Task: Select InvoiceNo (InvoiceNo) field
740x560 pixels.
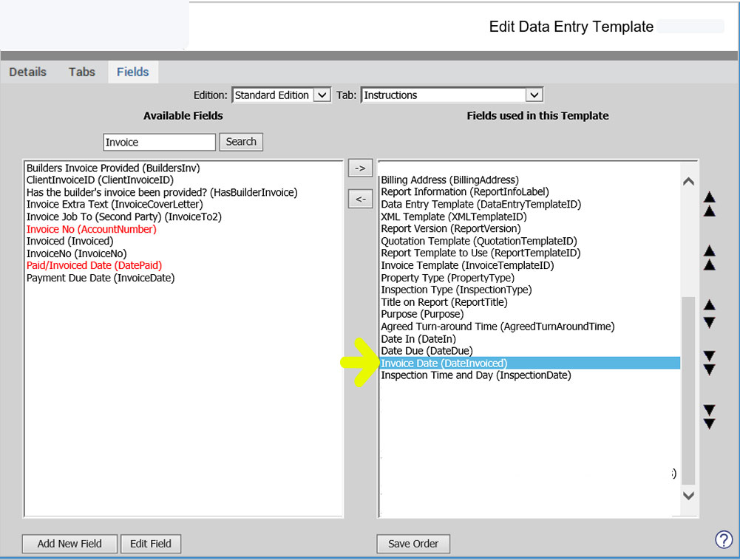Action: (76, 253)
